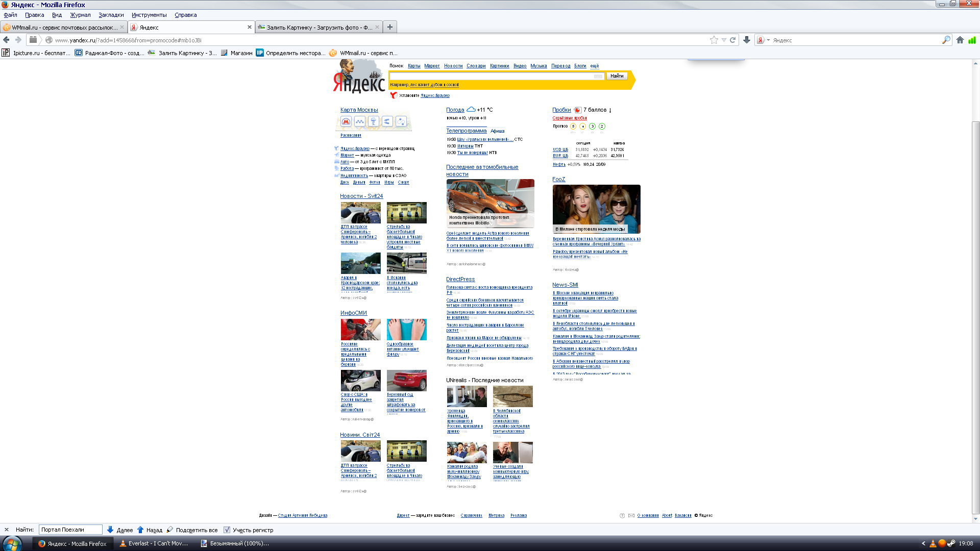The image size is (980, 551).
Task: Close the Яндекс tab
Action: click(x=250, y=27)
